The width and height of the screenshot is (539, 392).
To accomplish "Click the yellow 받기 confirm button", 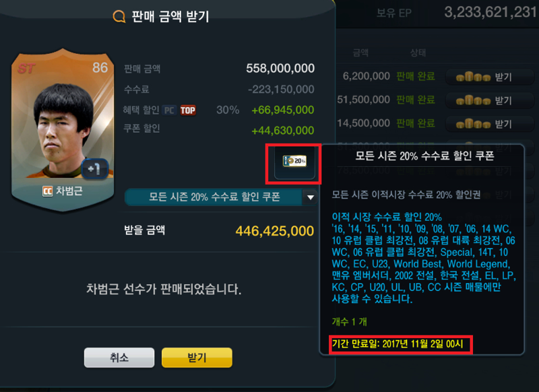I will click(x=197, y=358).
